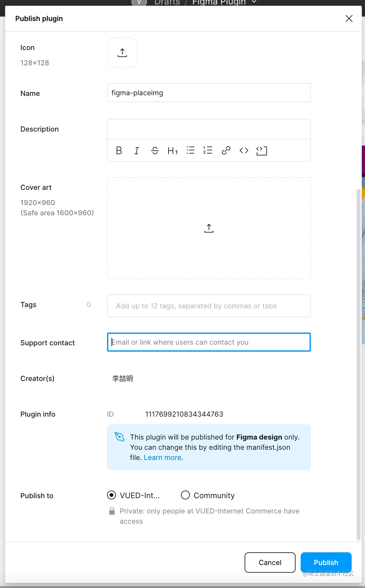Close the Publish plugin dialog
Image resolution: width=365 pixels, height=588 pixels.
tap(349, 18)
